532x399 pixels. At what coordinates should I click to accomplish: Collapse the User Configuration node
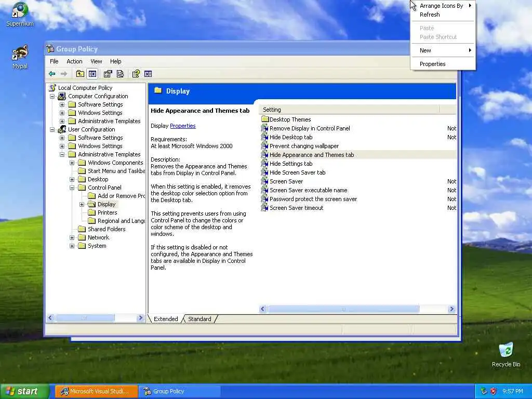click(x=52, y=129)
